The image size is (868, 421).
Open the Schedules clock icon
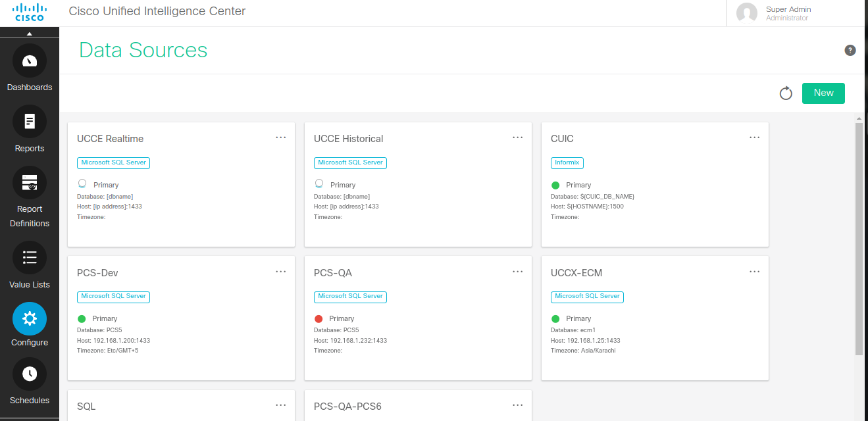[x=30, y=374]
